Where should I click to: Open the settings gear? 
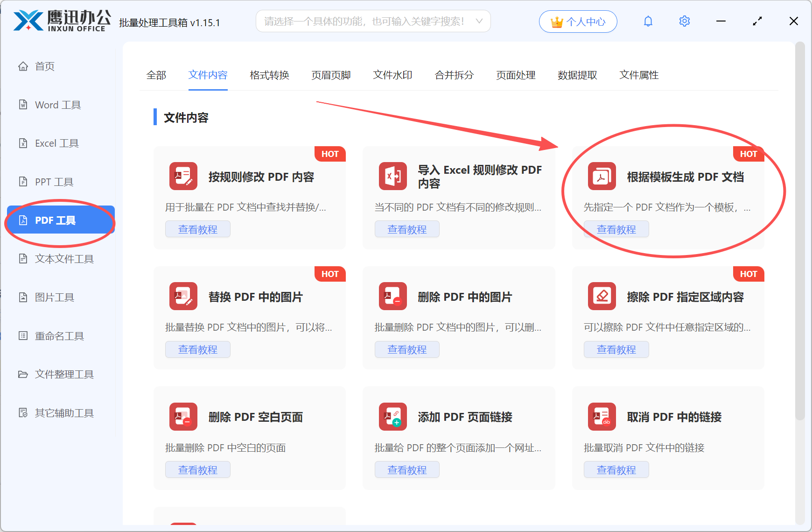pos(684,21)
